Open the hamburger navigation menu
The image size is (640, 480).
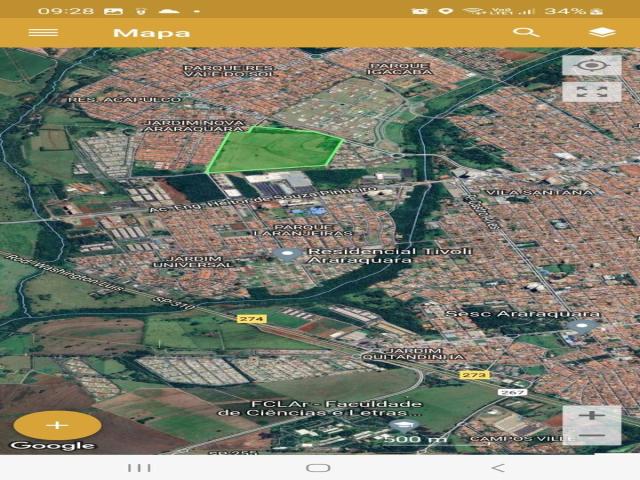click(x=43, y=33)
